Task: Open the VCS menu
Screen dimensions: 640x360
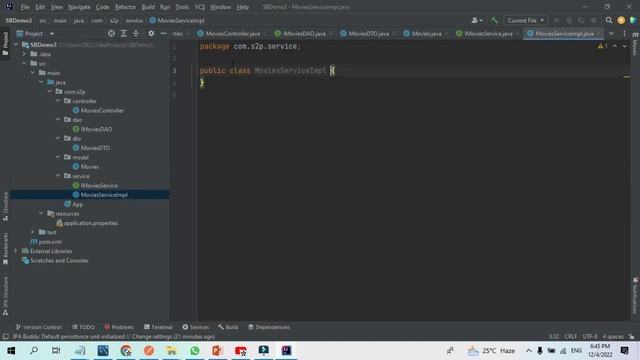Action: pyautogui.click(x=200, y=7)
